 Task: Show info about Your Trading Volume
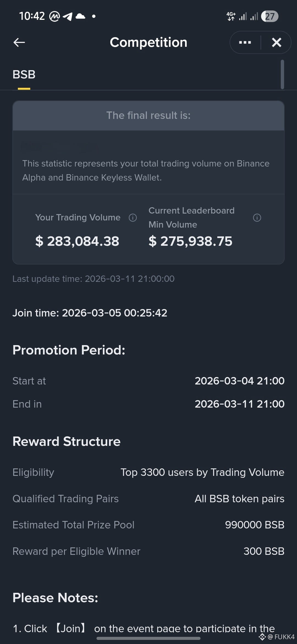tap(133, 218)
